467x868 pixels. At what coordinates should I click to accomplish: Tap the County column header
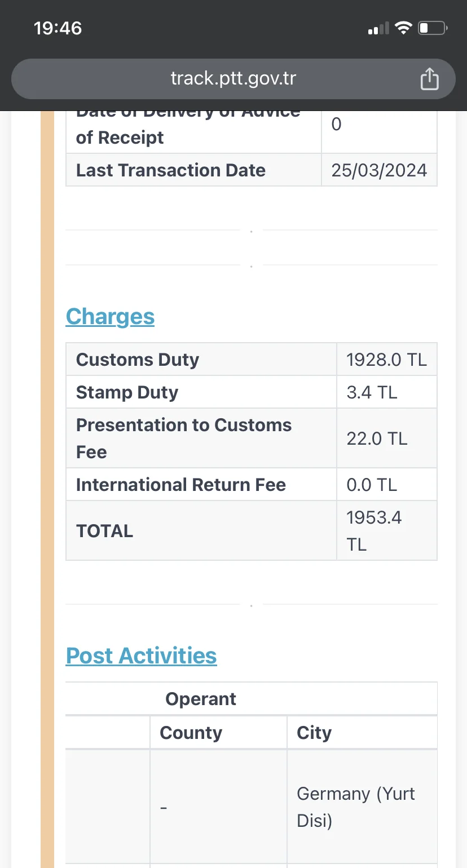click(x=191, y=733)
